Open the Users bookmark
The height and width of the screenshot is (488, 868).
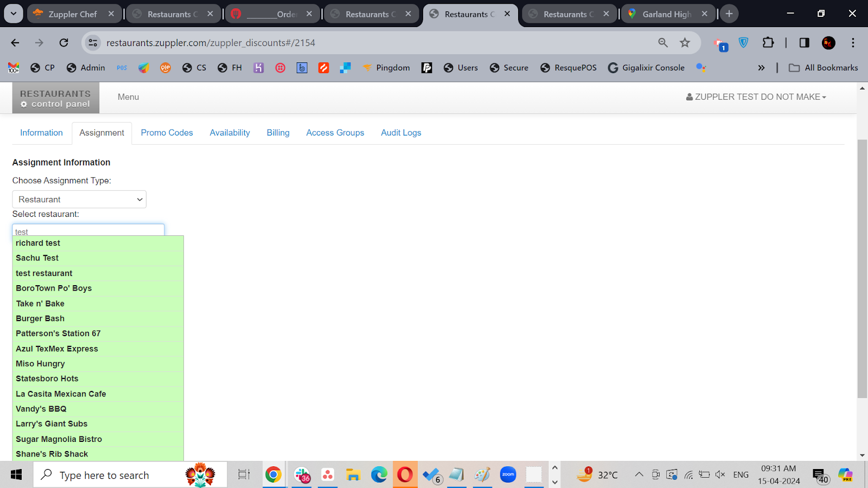coord(461,68)
